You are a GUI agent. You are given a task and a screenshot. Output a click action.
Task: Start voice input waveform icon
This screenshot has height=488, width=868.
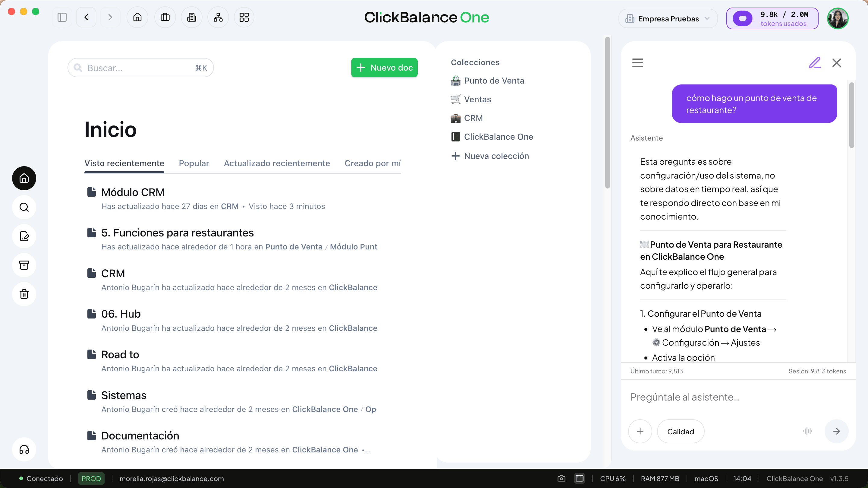(x=808, y=431)
